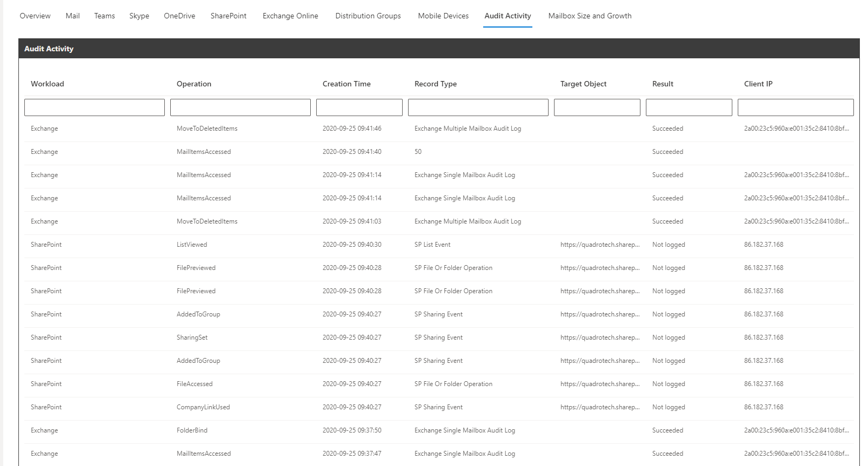Select the FolderBind operation row
The image size is (868, 466).
point(192,430)
